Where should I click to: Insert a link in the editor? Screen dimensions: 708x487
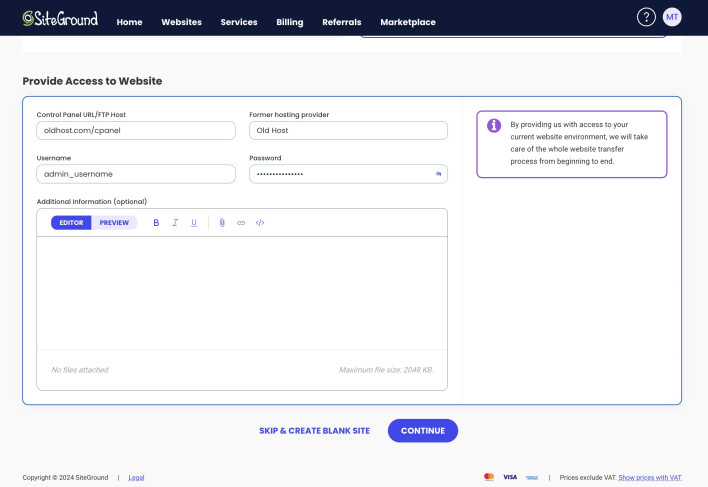(241, 223)
